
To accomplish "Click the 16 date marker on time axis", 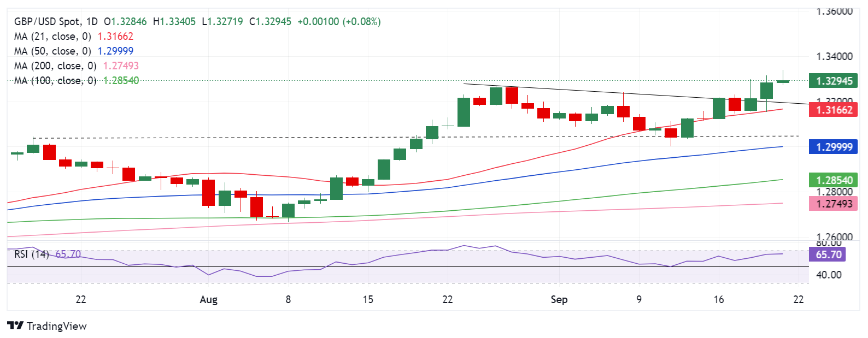I will coord(719,299).
